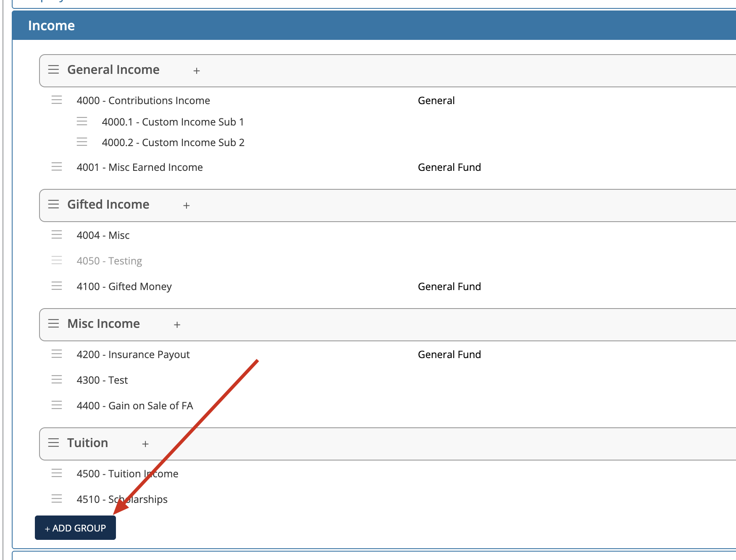This screenshot has height=560, width=736.
Task: Grab drag handle for 4000.2 Custom Income Sub 2
Action: pyautogui.click(x=82, y=142)
